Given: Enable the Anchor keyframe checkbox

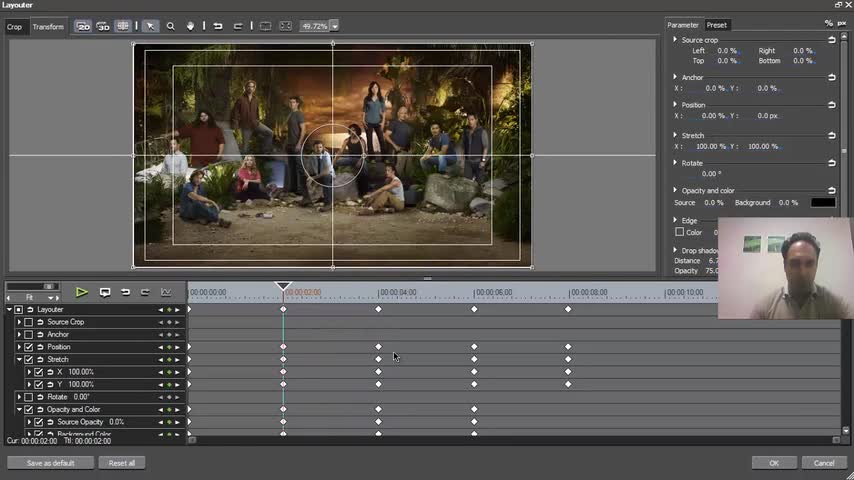Looking at the screenshot, I should point(29,335).
